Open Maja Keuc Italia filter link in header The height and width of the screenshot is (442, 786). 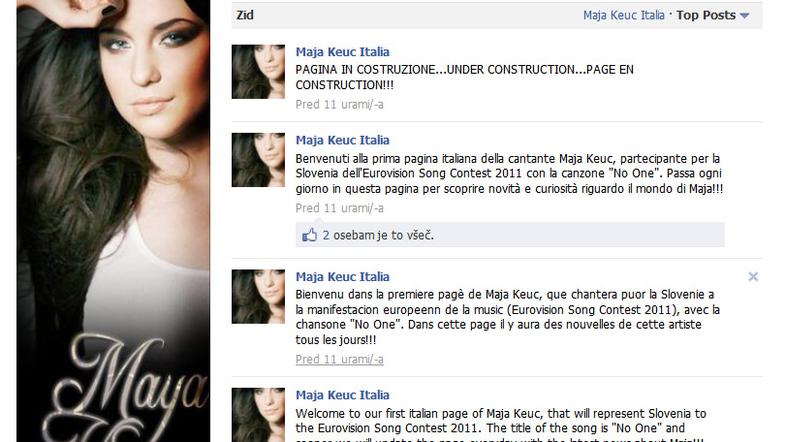tap(624, 15)
